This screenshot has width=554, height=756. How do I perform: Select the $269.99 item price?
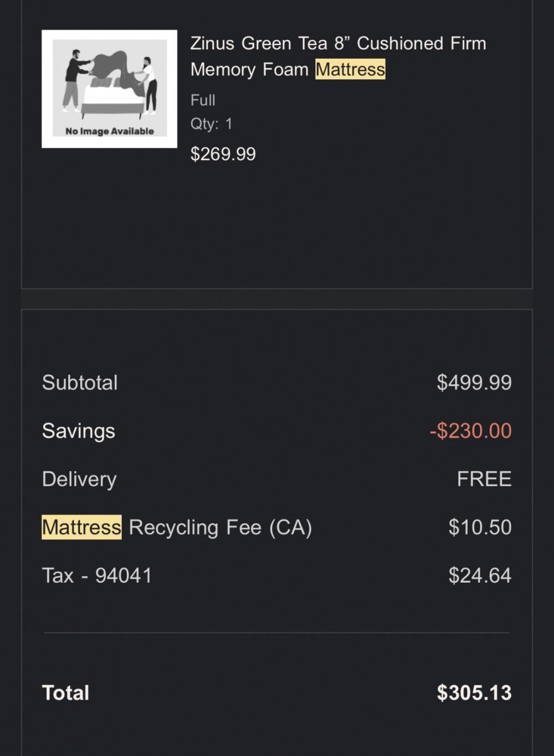point(223,154)
